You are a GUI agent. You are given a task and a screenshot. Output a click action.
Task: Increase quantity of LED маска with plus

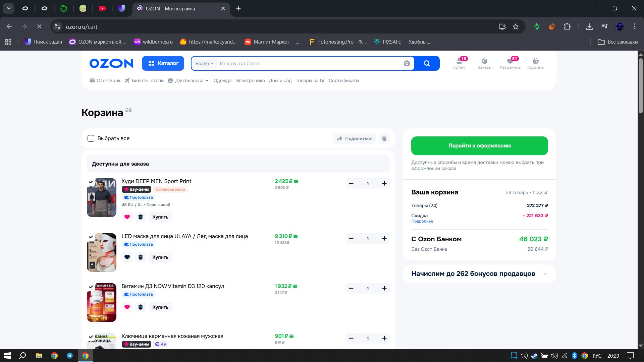pyautogui.click(x=384, y=238)
